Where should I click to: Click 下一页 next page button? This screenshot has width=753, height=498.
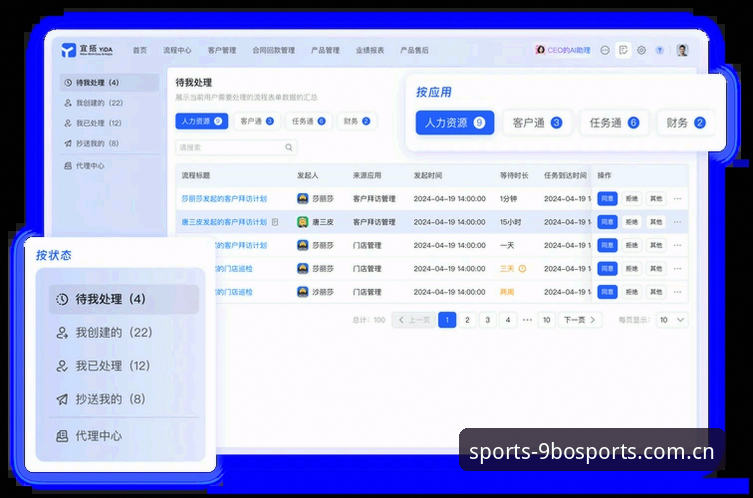pyautogui.click(x=580, y=320)
